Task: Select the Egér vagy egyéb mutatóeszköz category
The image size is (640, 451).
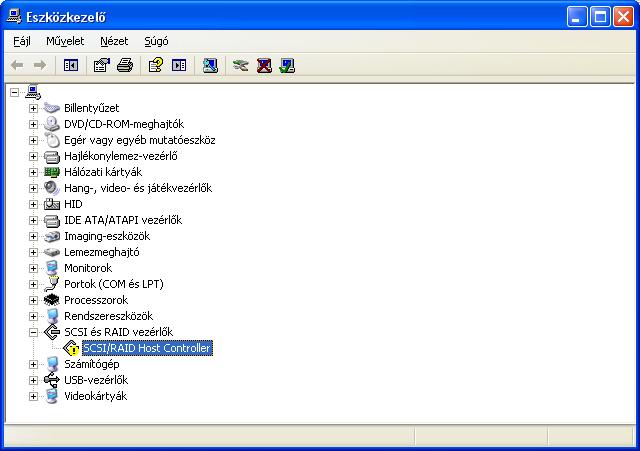Action: tap(140, 140)
